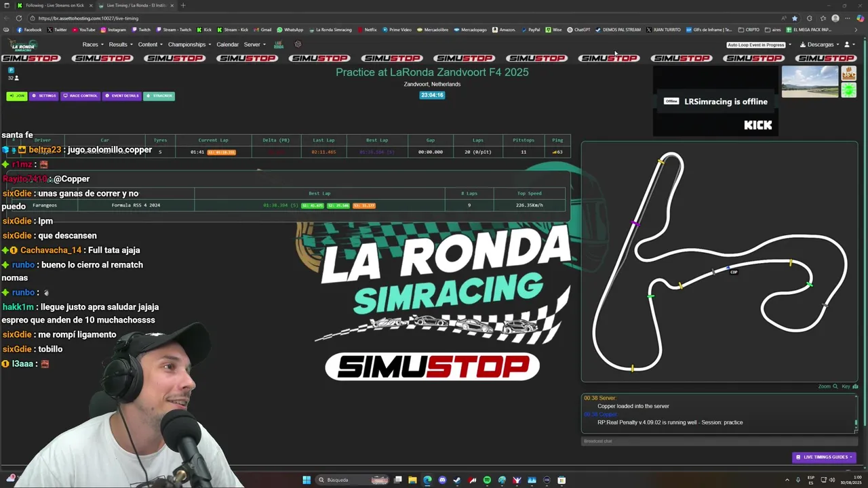Click the Current Lap column header
The height and width of the screenshot is (488, 868).
213,140
